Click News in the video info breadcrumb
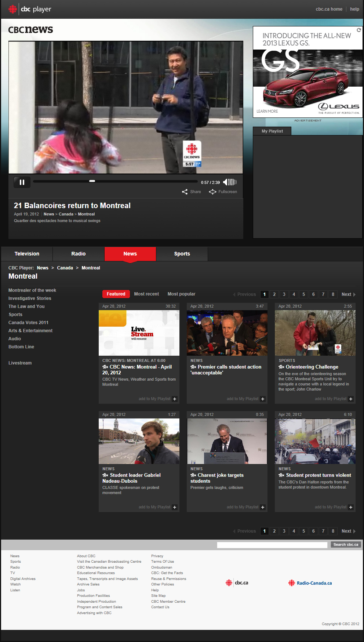 pyautogui.click(x=49, y=214)
